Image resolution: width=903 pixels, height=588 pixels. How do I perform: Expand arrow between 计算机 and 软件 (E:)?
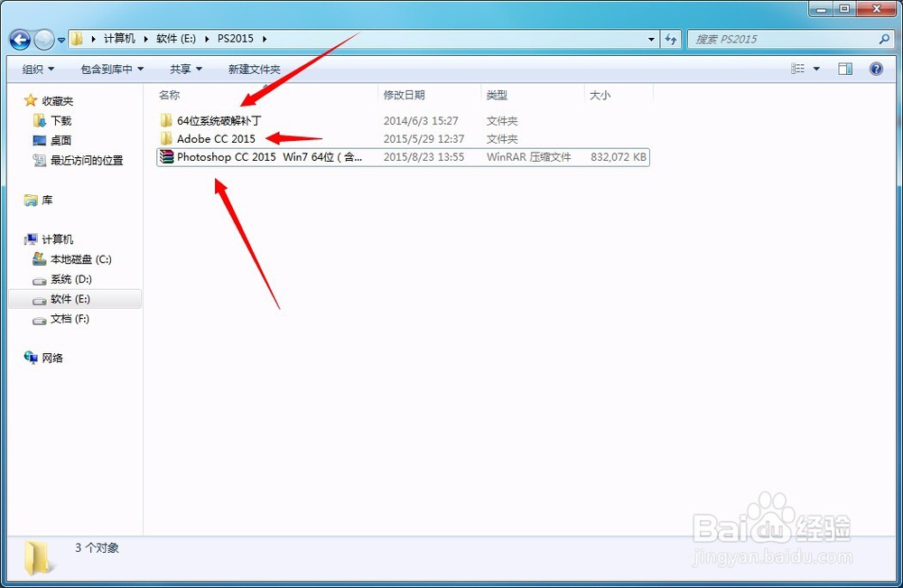pos(145,39)
